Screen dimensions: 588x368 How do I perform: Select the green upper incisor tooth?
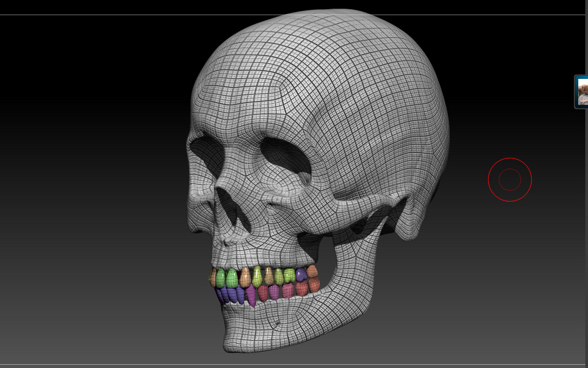pos(222,276)
